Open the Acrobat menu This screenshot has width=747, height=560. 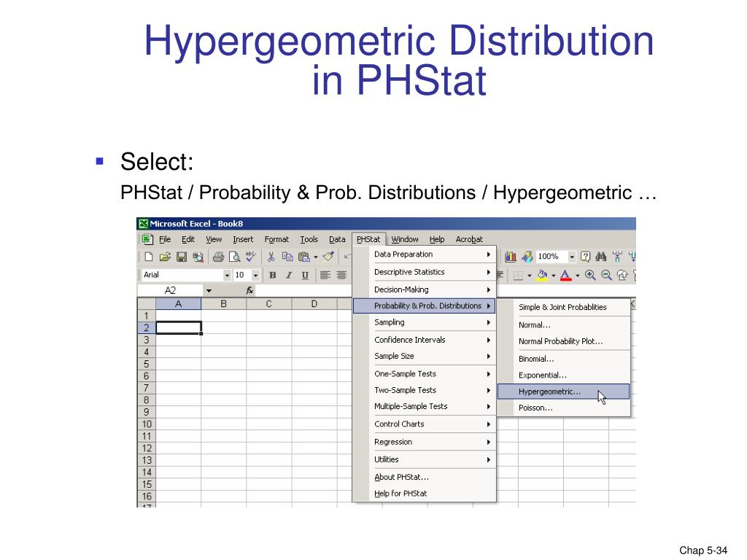point(469,239)
